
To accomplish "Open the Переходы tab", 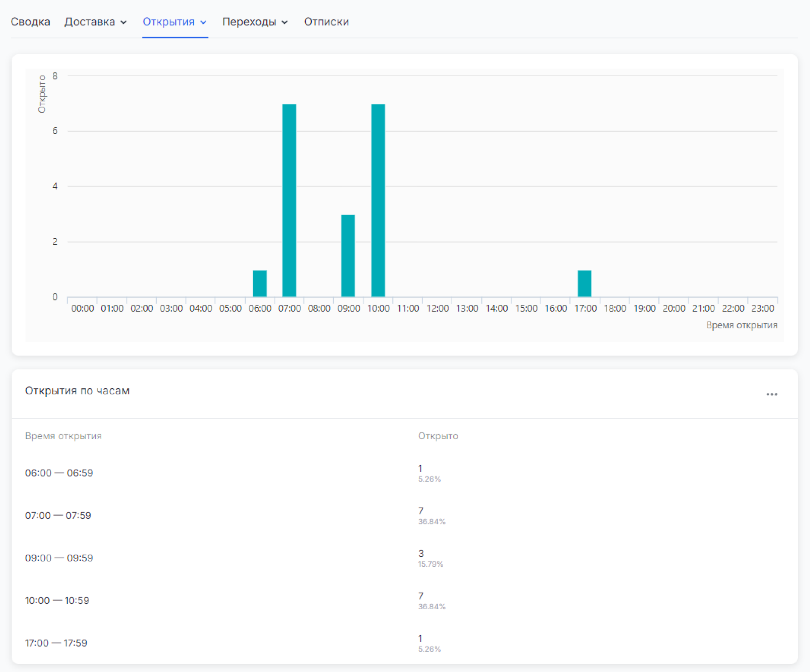I will point(249,21).
